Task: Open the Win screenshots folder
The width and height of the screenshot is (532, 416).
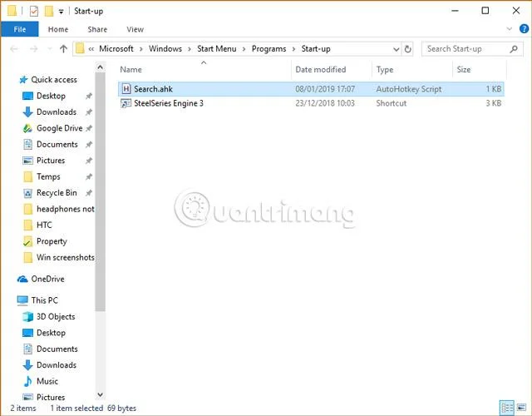Action: tap(65, 257)
